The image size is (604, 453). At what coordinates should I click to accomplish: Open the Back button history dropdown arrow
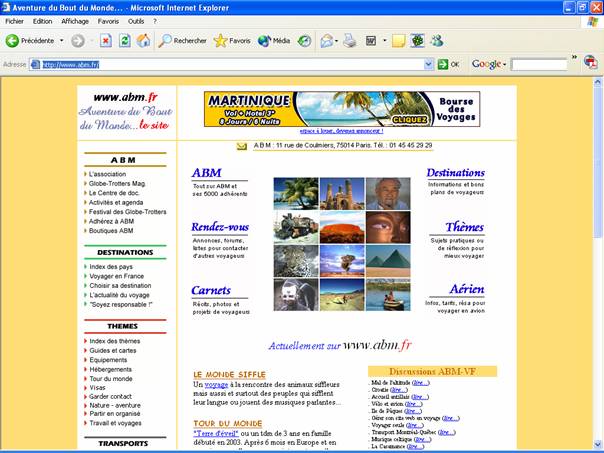61,40
